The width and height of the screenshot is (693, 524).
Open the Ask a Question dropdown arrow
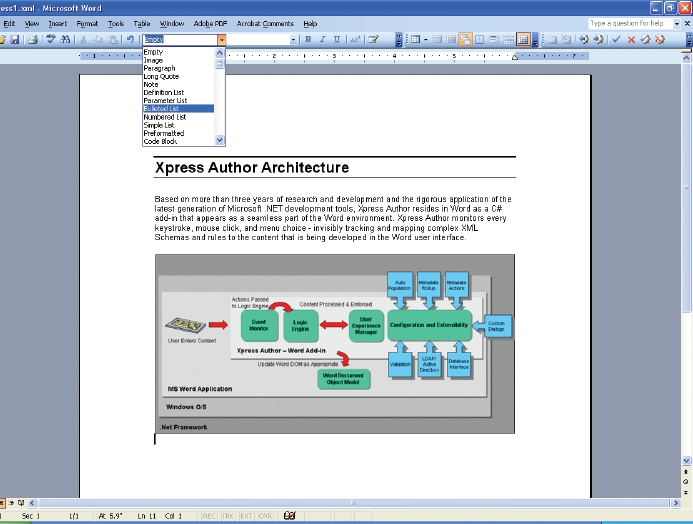[x=676, y=24]
